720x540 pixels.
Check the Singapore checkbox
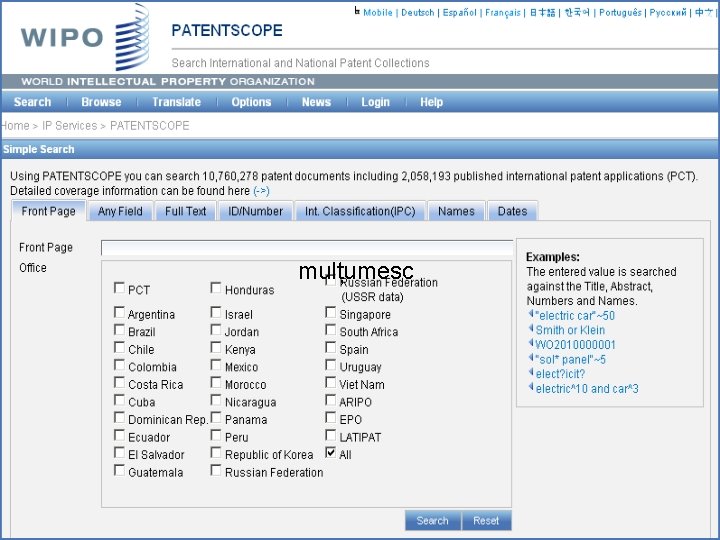(x=330, y=313)
